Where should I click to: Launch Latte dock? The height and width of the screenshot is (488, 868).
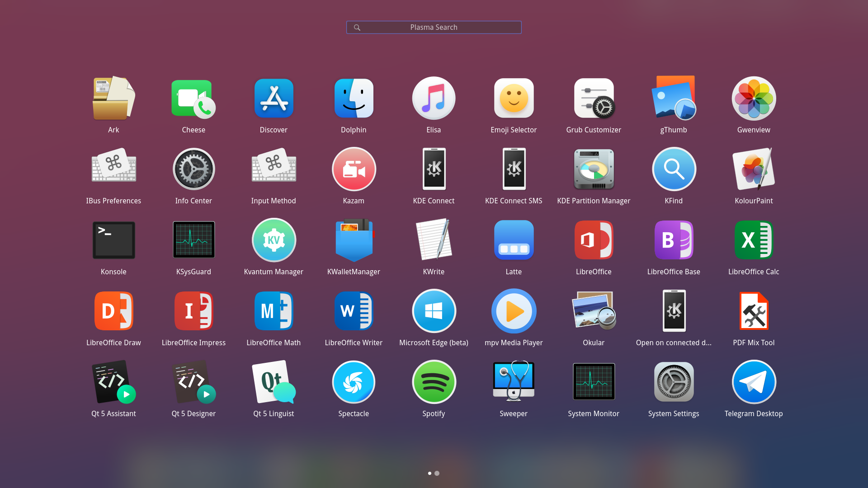pos(514,240)
